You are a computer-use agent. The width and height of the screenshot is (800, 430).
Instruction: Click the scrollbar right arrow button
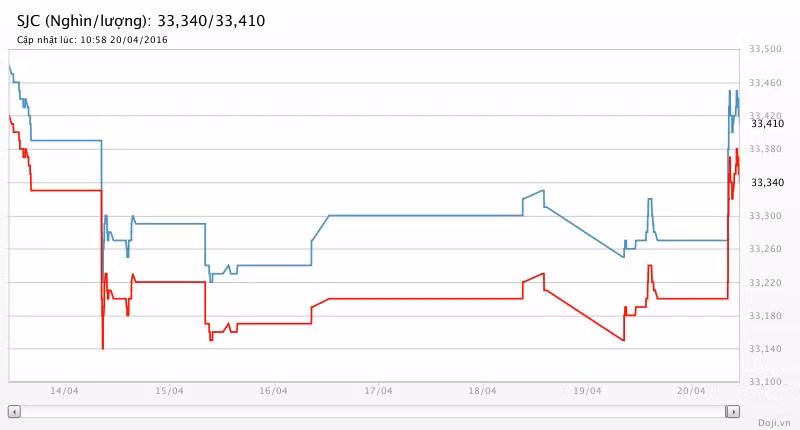(733, 411)
